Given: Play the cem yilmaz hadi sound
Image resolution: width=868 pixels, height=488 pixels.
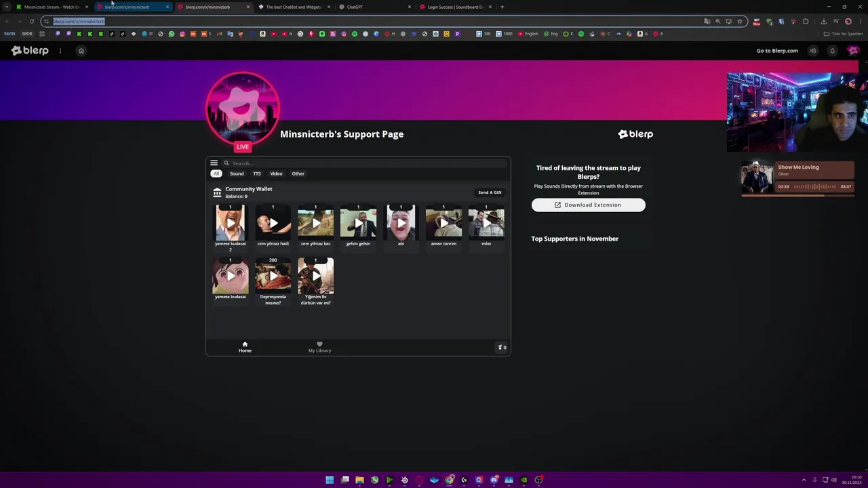Looking at the screenshot, I should pyautogui.click(x=273, y=223).
